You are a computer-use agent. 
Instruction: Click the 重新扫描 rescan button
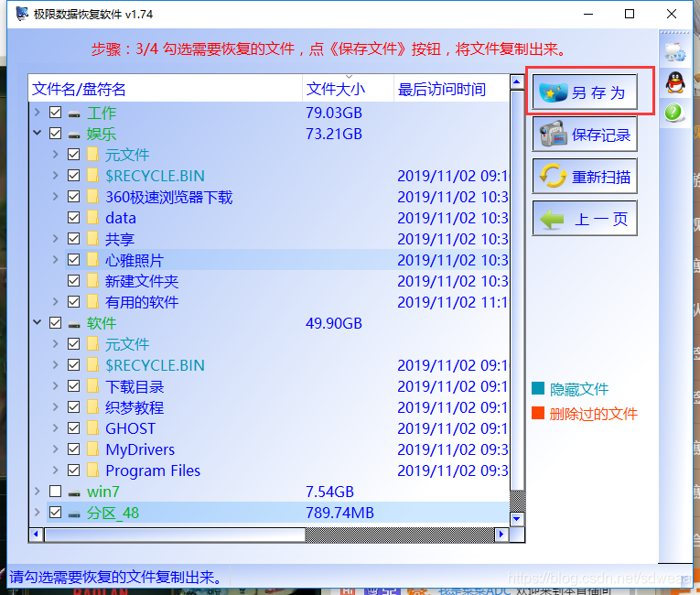pyautogui.click(x=585, y=176)
